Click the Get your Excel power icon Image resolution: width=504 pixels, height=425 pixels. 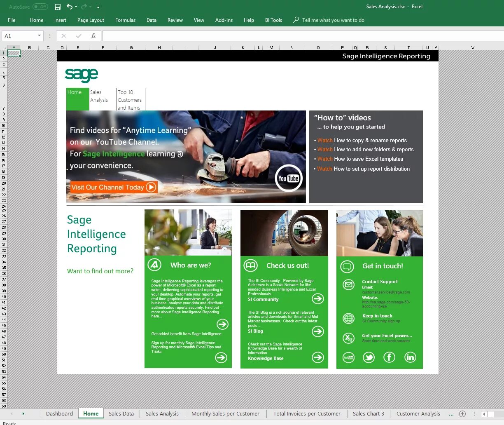click(x=349, y=338)
